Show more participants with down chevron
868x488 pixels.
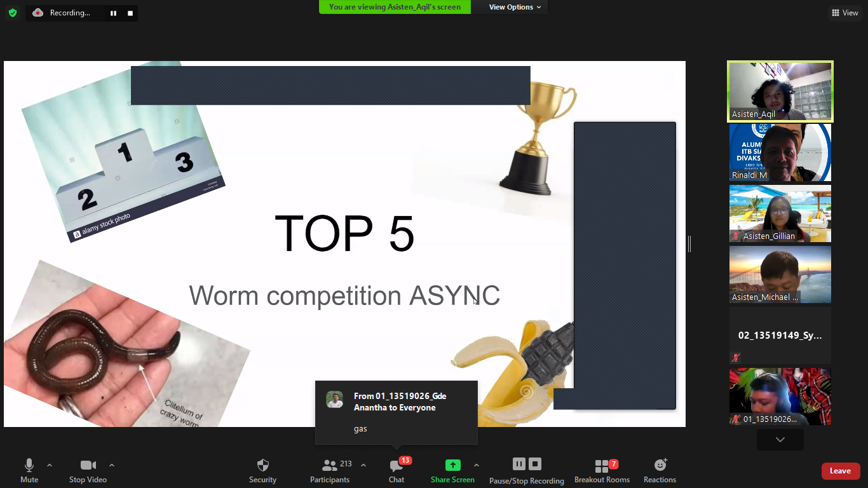(780, 440)
